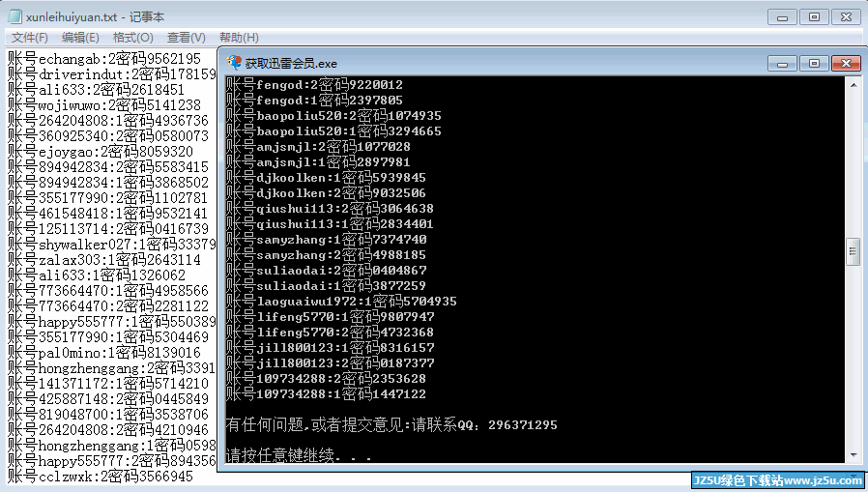The image size is (868, 492).
Task: Open the 查看(V) menu in Notepad
Action: 186,38
